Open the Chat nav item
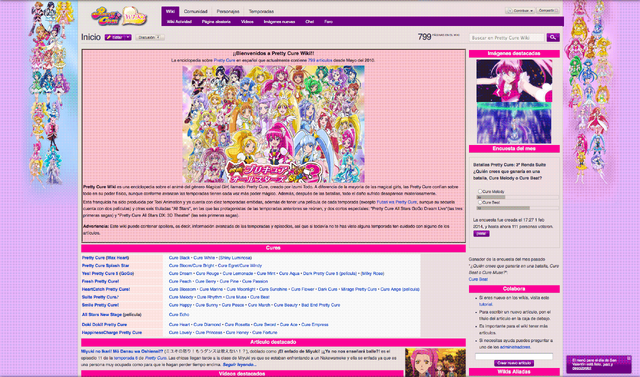This screenshot has height=377, width=640. [x=309, y=22]
